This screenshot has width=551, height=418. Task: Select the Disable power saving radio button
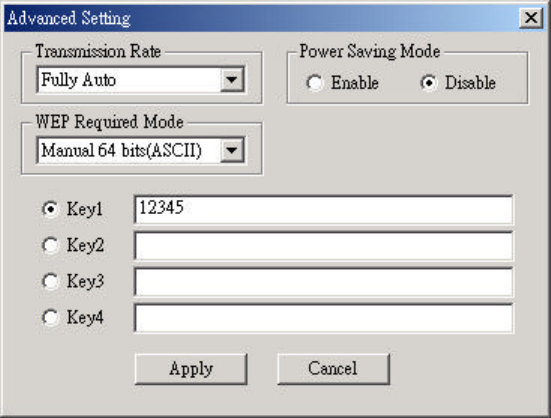(x=429, y=83)
